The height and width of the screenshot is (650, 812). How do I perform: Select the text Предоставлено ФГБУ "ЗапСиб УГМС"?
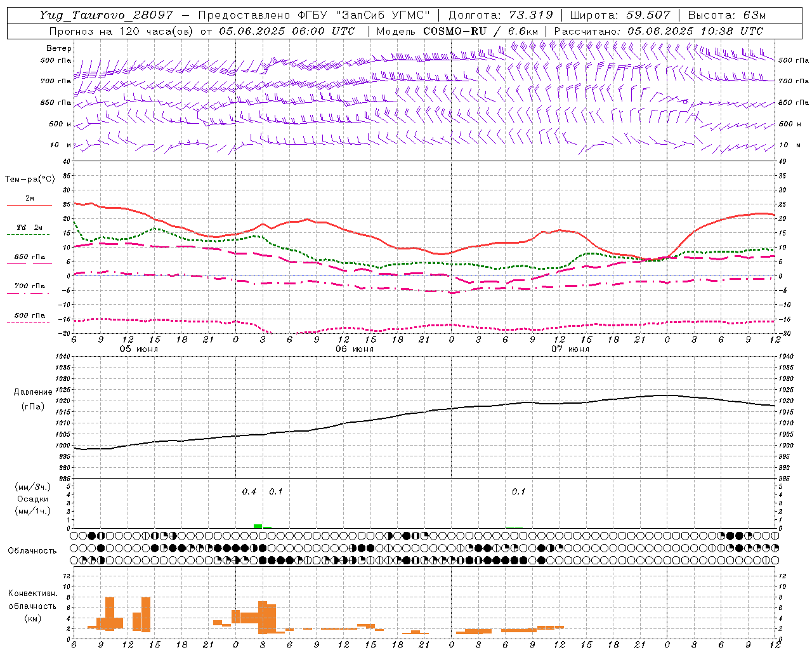click(315, 15)
